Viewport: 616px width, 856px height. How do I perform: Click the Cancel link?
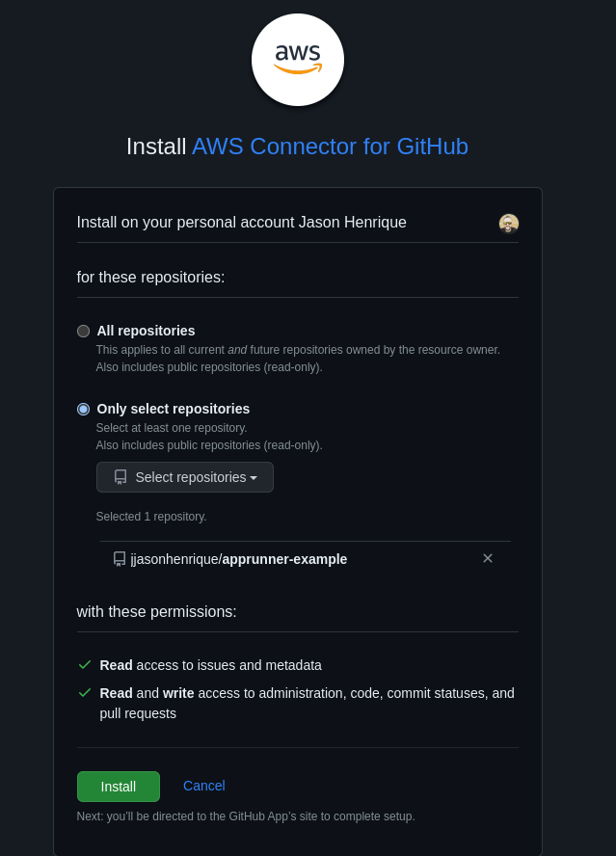pyautogui.click(x=204, y=786)
